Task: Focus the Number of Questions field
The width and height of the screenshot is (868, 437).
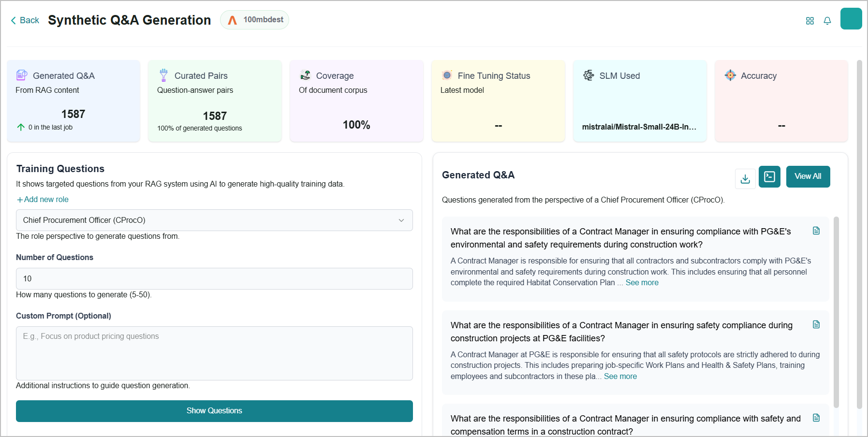Action: pyautogui.click(x=214, y=278)
